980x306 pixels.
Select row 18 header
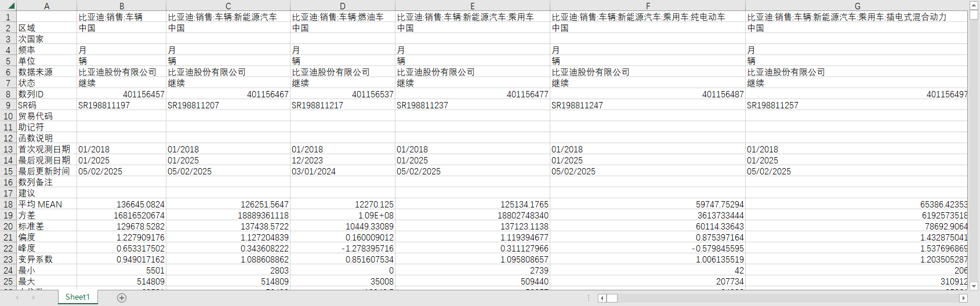pyautogui.click(x=8, y=204)
